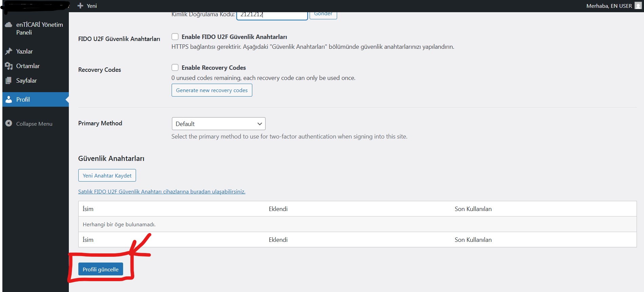Click the cloud icon beside enTİCARİ Yönetim Paneli
This screenshot has height=292, width=644.
click(8, 25)
